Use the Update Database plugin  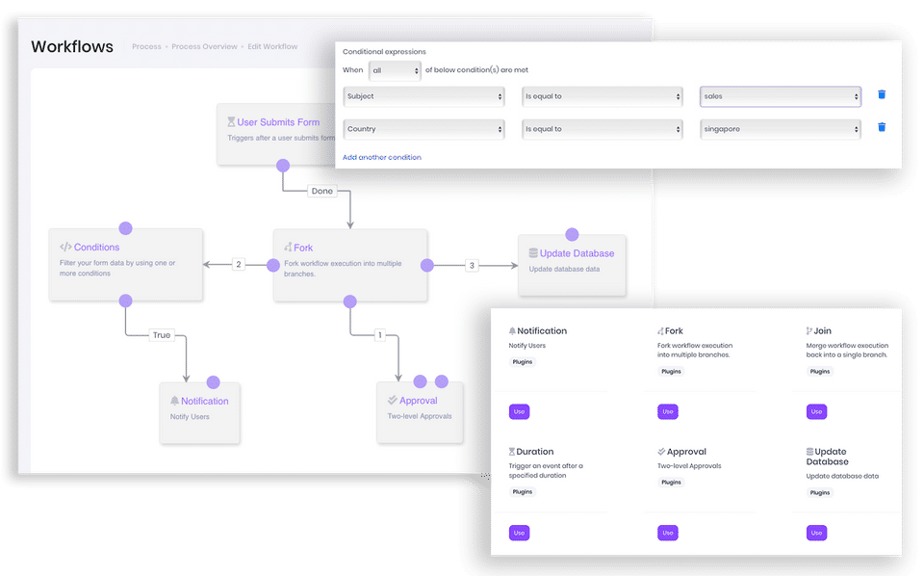pyautogui.click(x=816, y=533)
